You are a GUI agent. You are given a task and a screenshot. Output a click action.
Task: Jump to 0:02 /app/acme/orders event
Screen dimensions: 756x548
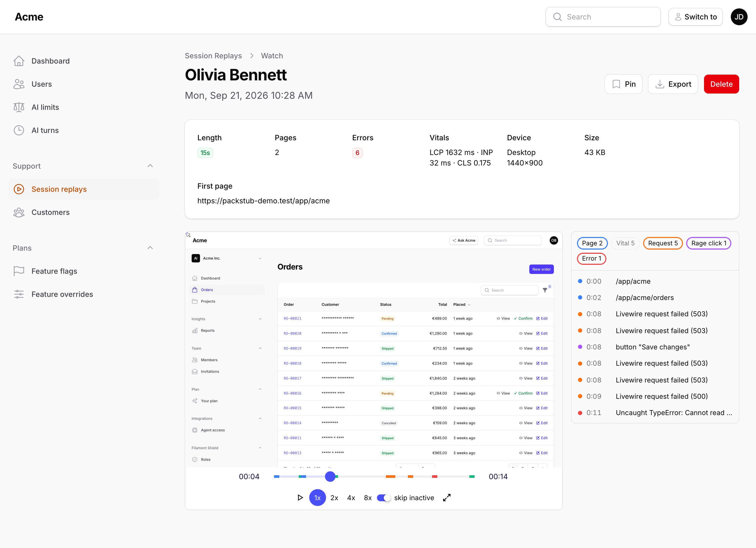click(x=655, y=298)
